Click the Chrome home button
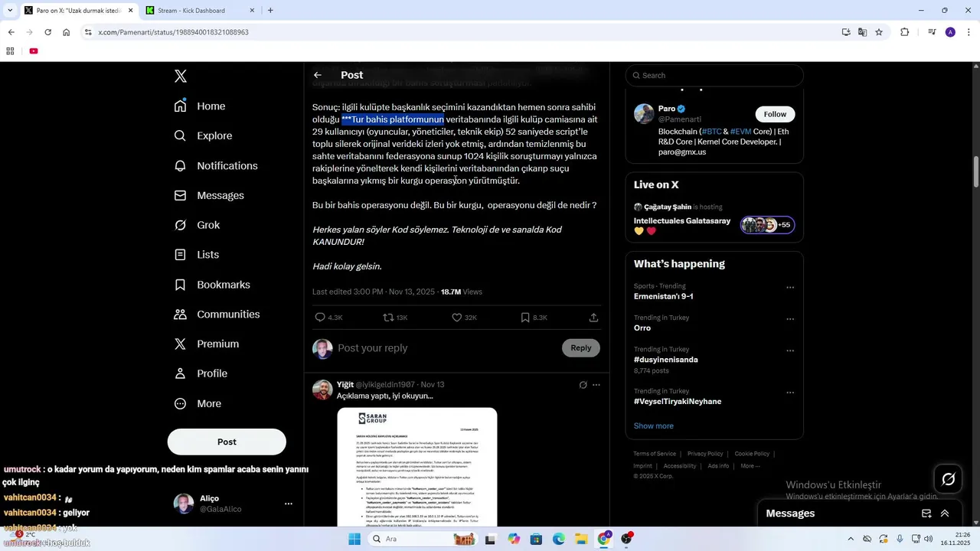The height and width of the screenshot is (551, 980). pos(67,32)
